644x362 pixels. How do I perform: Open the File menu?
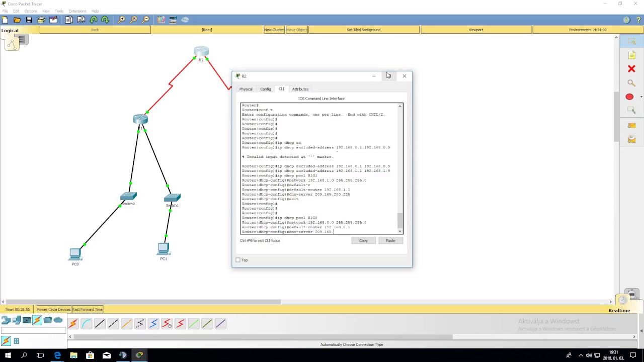tap(5, 11)
